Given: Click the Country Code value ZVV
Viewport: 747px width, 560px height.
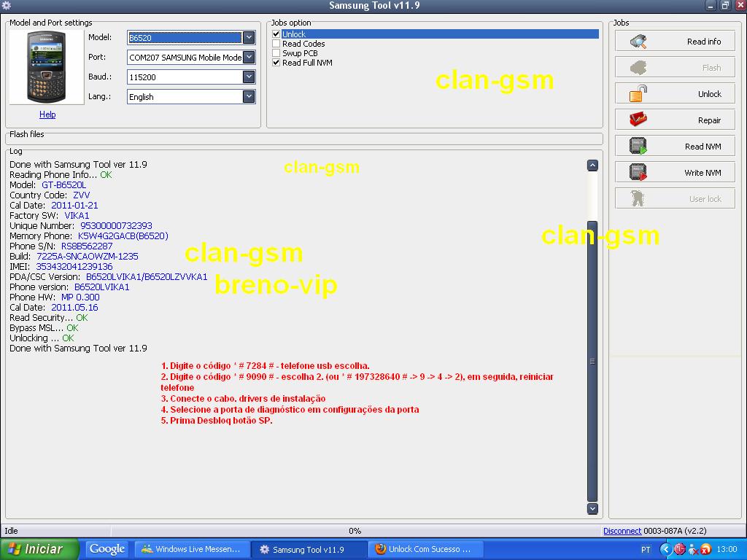Looking at the screenshot, I should [x=82, y=195].
